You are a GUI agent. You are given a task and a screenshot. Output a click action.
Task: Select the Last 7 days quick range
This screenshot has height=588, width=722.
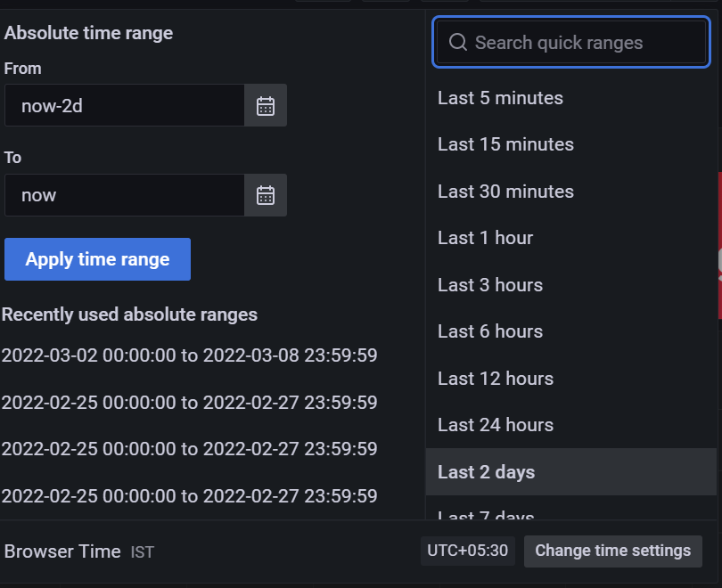tap(484, 515)
